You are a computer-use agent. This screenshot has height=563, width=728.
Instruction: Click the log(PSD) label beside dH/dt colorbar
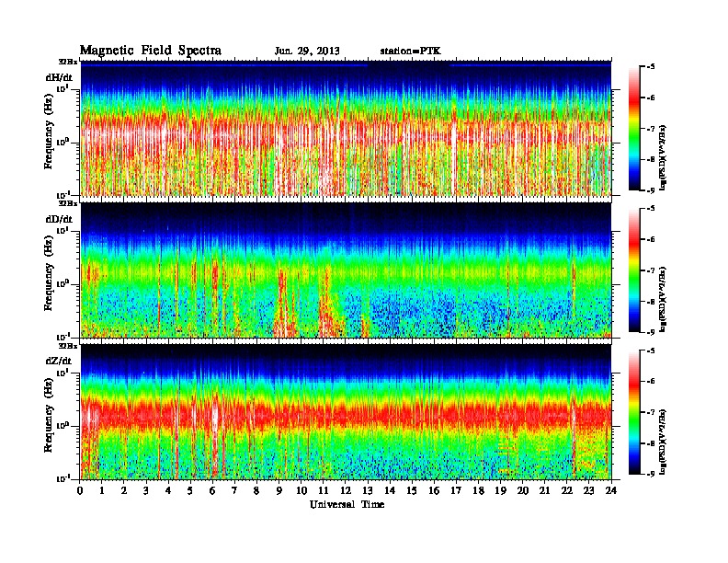[664, 157]
